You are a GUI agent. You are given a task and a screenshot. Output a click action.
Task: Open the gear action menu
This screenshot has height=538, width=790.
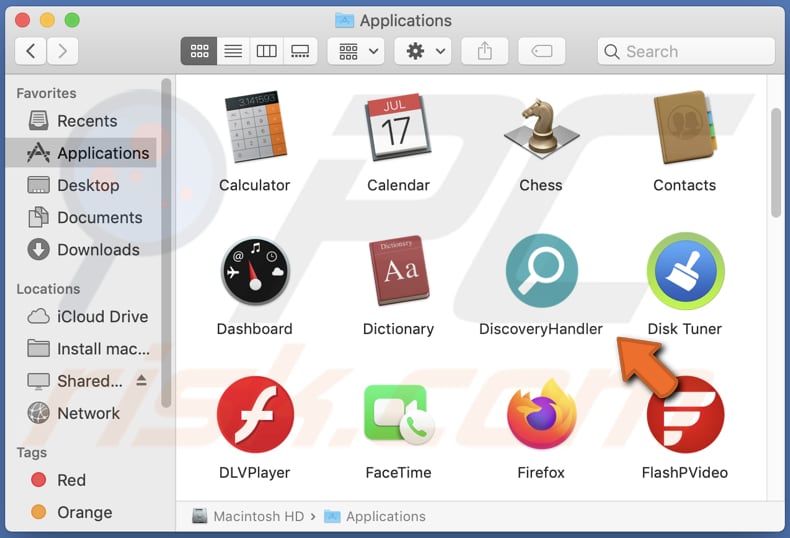click(x=423, y=51)
